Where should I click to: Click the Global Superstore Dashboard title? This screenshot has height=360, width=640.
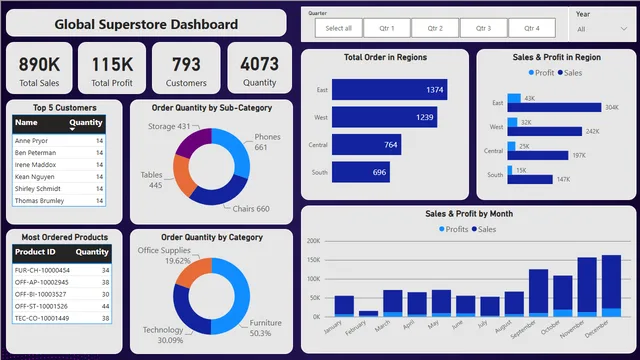pos(146,24)
